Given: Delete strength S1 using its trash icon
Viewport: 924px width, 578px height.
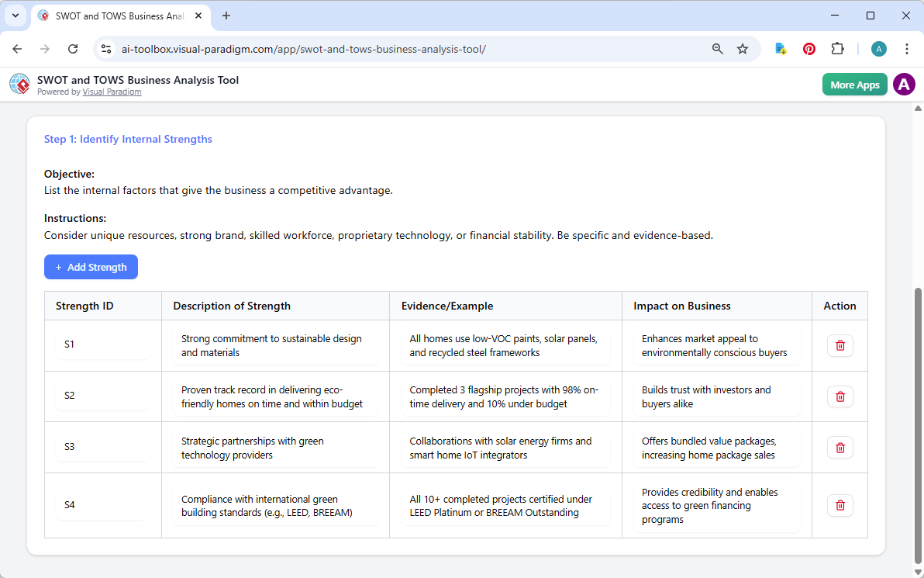Looking at the screenshot, I should [x=840, y=345].
